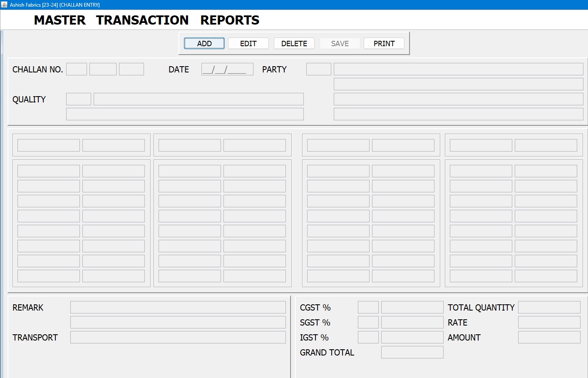This screenshot has width=588, height=378.
Task: Focus the IGST % rate field
Action: pos(368,337)
